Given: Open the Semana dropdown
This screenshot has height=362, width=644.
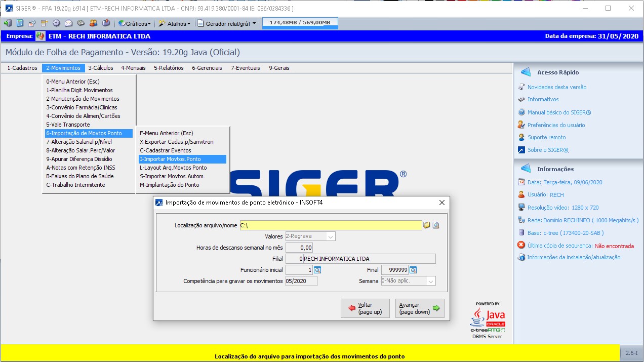Looking at the screenshot, I should (408, 281).
